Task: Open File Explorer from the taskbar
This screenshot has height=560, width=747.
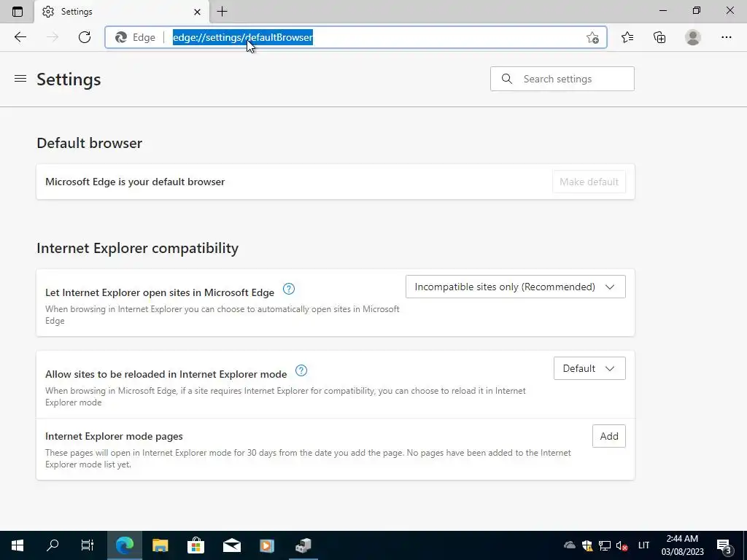Action: click(160, 545)
